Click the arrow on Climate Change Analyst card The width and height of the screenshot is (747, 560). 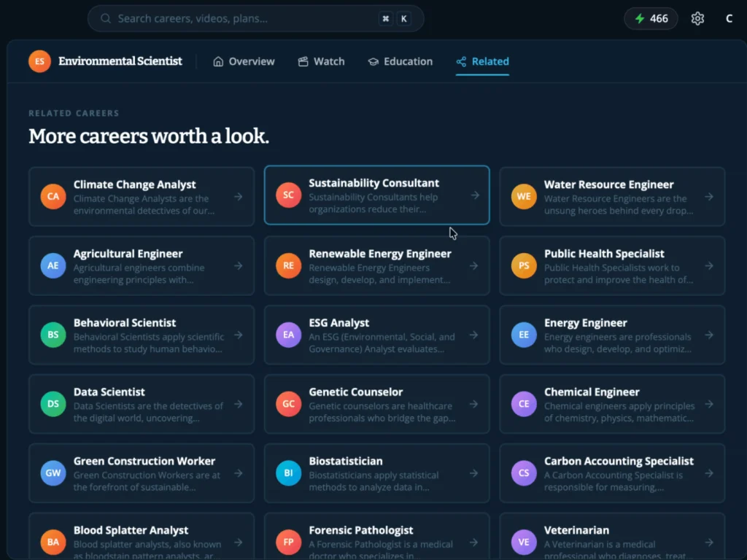click(239, 197)
